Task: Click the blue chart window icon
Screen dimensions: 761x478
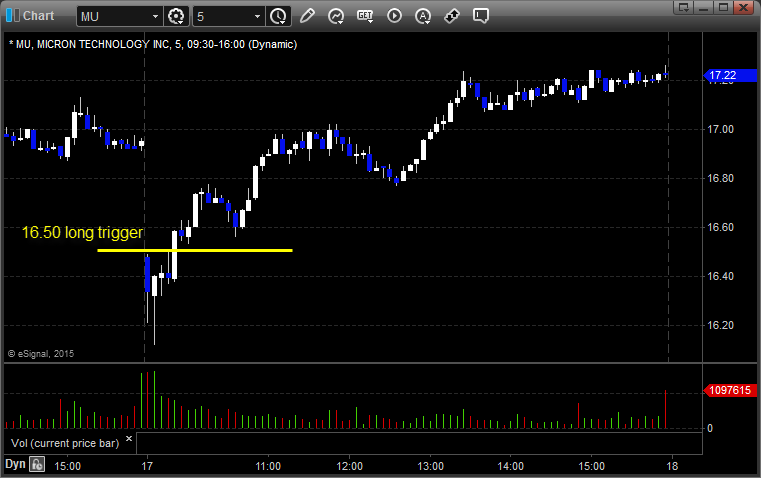Action: [x=13, y=16]
